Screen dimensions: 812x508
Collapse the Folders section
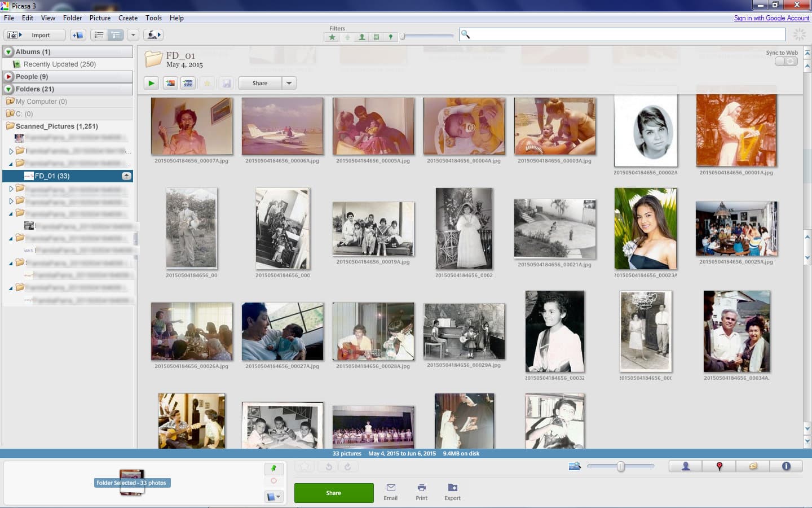pos(8,89)
